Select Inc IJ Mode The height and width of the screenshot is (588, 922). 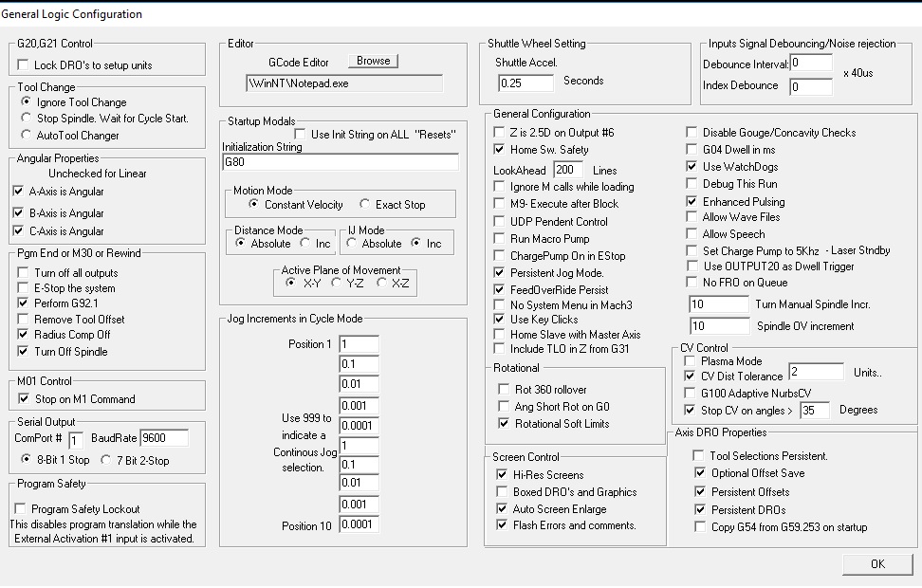tap(416, 243)
